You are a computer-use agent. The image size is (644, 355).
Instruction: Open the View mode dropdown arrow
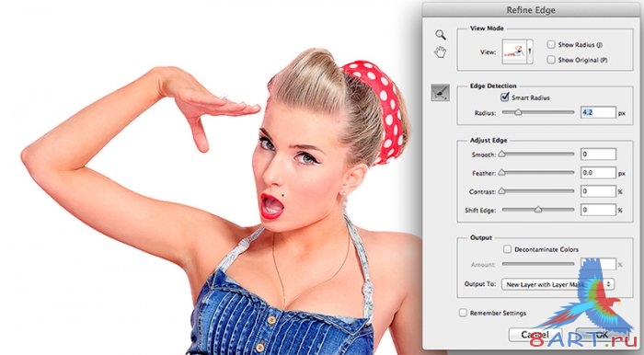[x=530, y=52]
